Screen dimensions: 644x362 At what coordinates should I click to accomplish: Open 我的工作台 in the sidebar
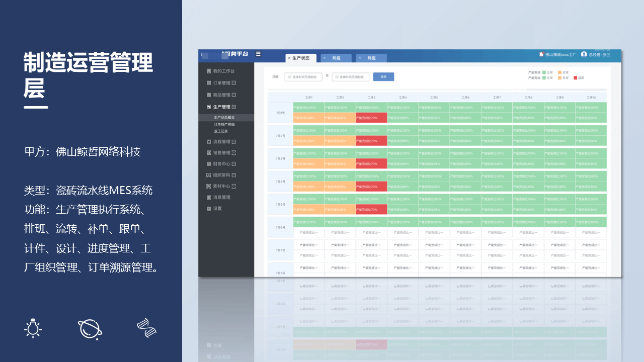click(224, 71)
